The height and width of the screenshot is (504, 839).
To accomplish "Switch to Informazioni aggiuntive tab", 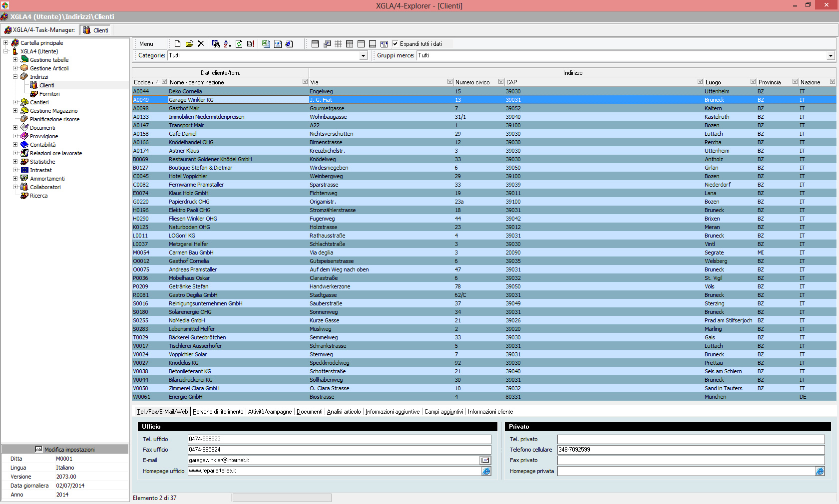I will [393, 412].
